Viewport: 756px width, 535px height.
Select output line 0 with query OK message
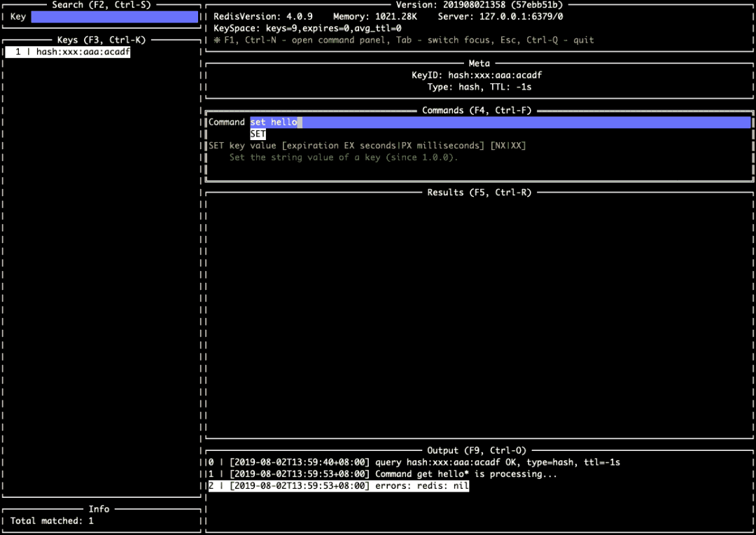point(414,462)
